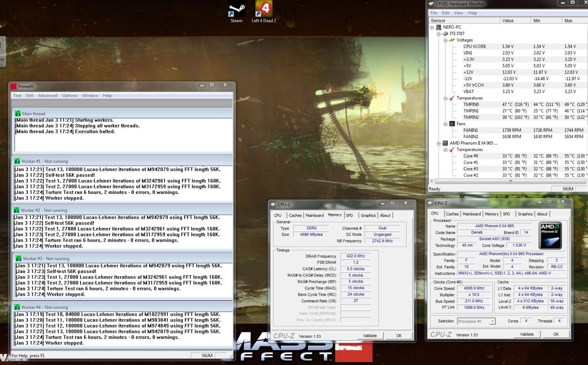Click the Voltages lightning icon
The height and width of the screenshot is (365, 588).
pos(452,40)
